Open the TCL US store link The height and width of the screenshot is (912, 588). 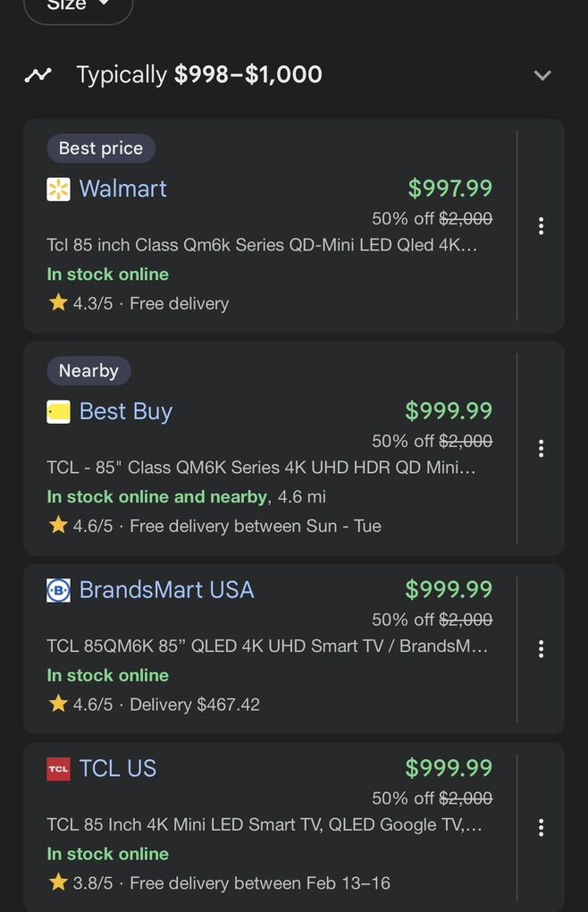pyautogui.click(x=117, y=768)
